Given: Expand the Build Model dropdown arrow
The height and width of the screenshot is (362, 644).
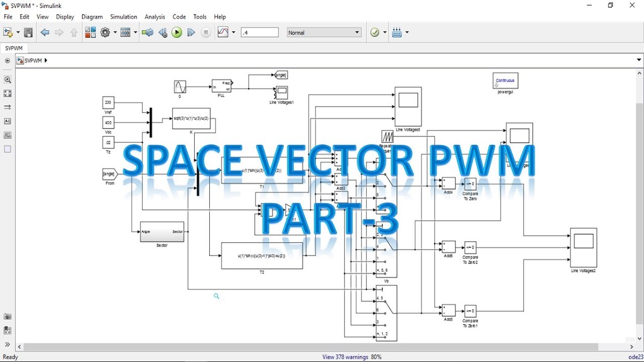Looking at the screenshot, I should pos(407,33).
